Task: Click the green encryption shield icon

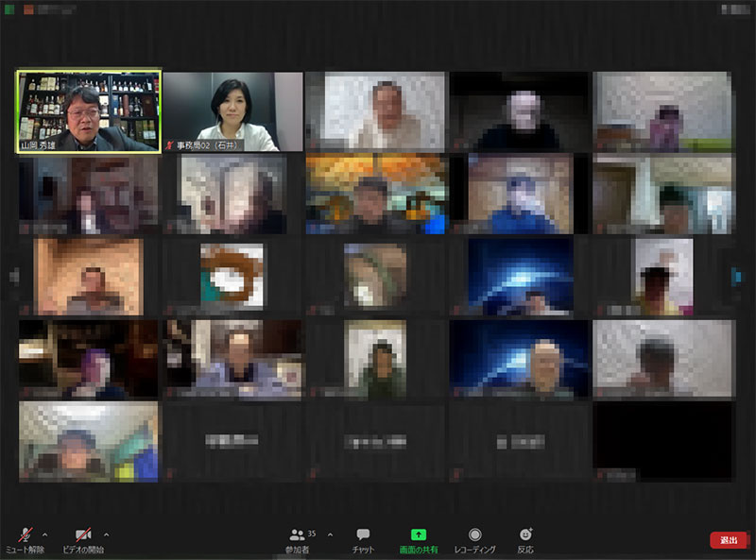Action: pyautogui.click(x=9, y=8)
